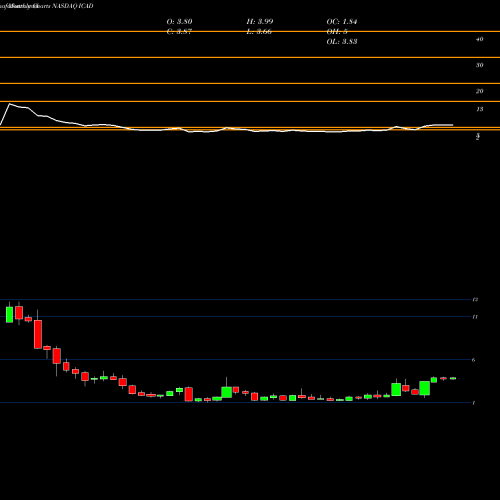Click the upper axis label '40'
The height and width of the screenshot is (500, 500).
click(479, 39)
